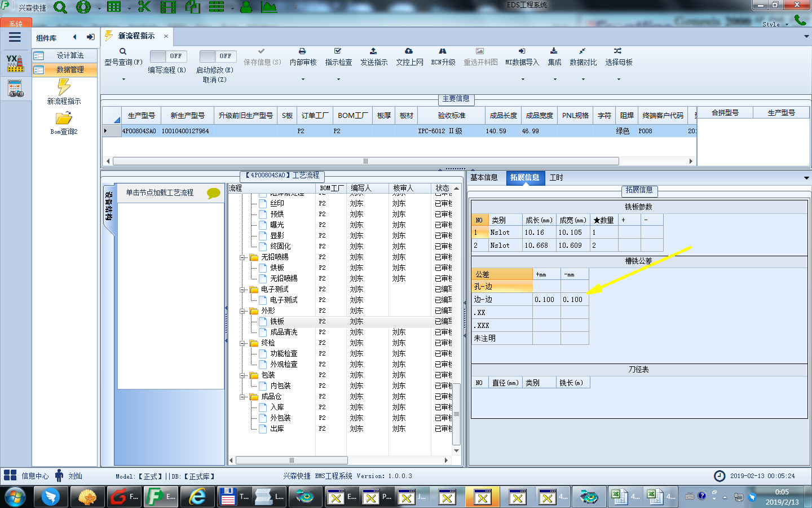Screen dimensions: 812x508
Task: Open dropdown arrow under 指示检查
Action: coord(338,79)
